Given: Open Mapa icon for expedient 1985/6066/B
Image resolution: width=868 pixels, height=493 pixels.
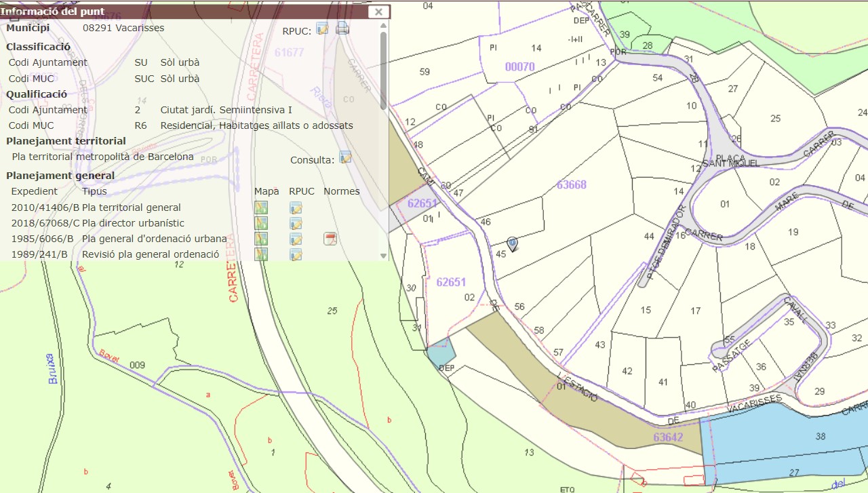Looking at the screenshot, I should (x=261, y=239).
